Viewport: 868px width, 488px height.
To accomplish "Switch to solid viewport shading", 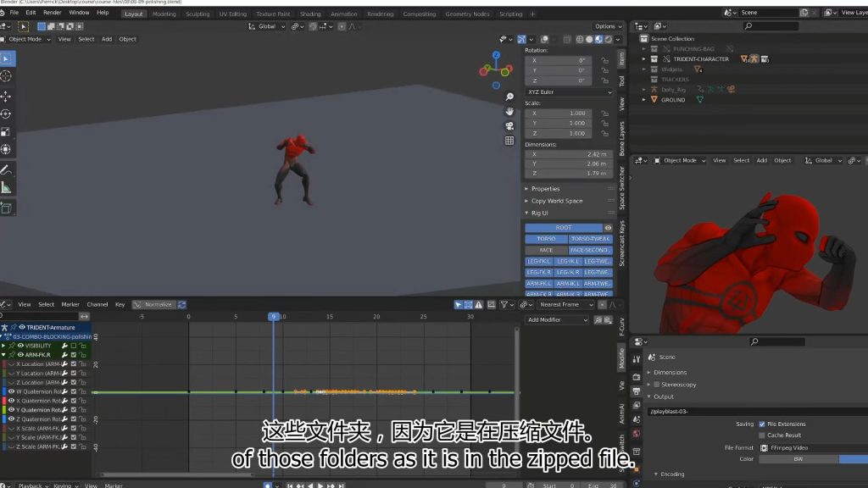I will click(589, 39).
